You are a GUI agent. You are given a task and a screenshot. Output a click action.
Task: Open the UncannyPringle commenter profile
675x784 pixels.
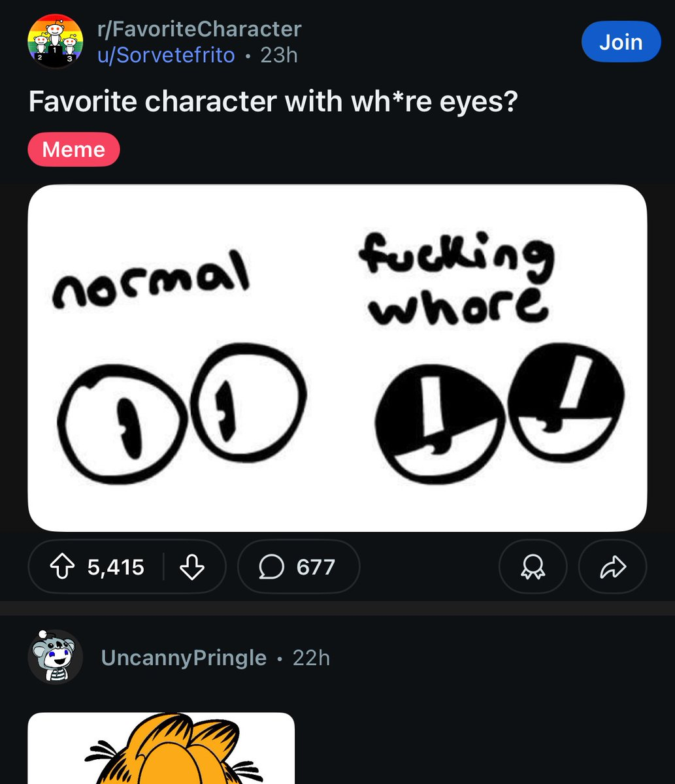coord(184,658)
